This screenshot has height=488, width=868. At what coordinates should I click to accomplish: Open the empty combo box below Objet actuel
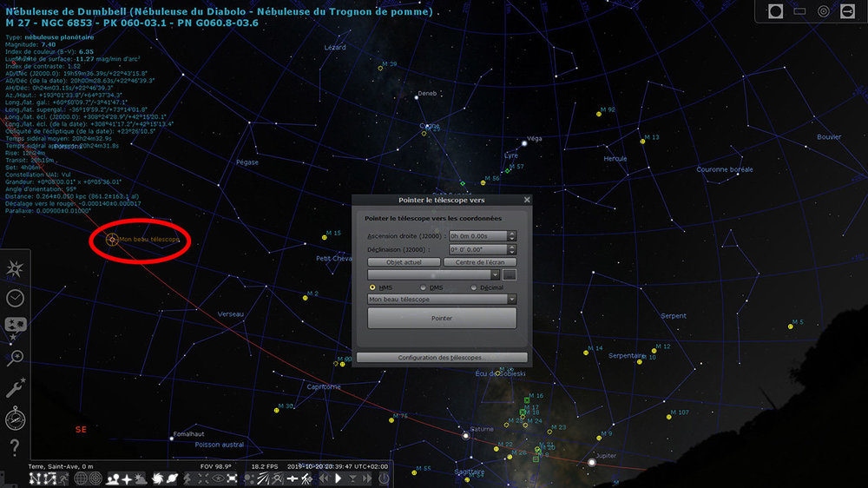coord(433,274)
